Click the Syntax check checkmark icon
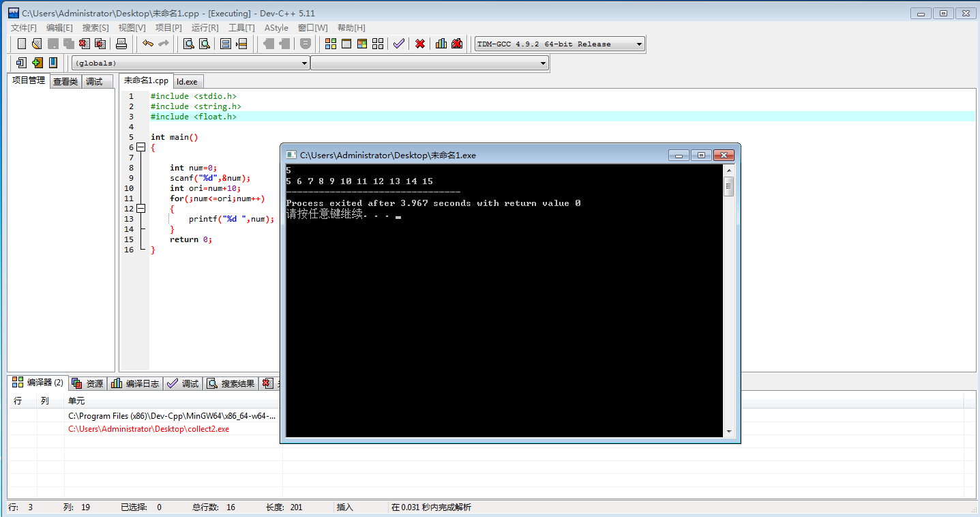980x517 pixels. pos(399,44)
